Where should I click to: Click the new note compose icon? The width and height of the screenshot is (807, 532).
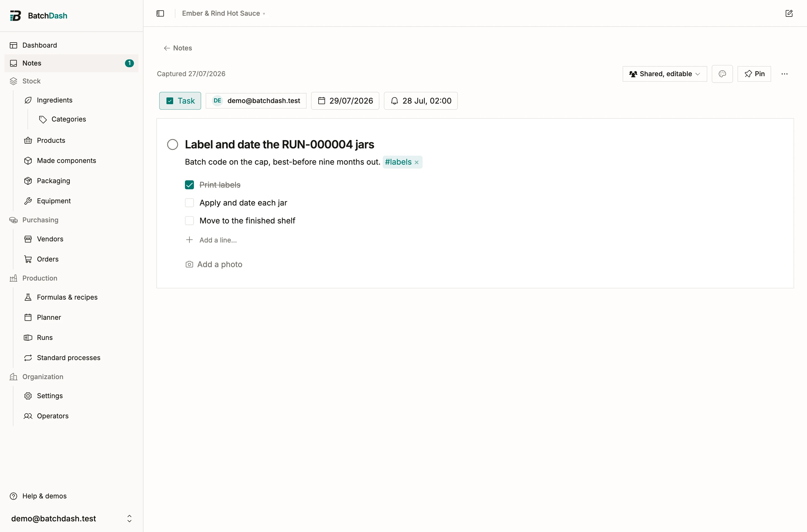click(789, 13)
